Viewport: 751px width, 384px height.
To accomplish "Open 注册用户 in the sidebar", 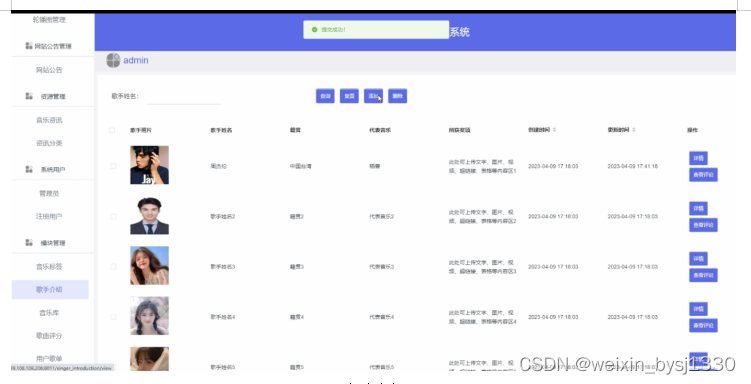I will [x=49, y=216].
